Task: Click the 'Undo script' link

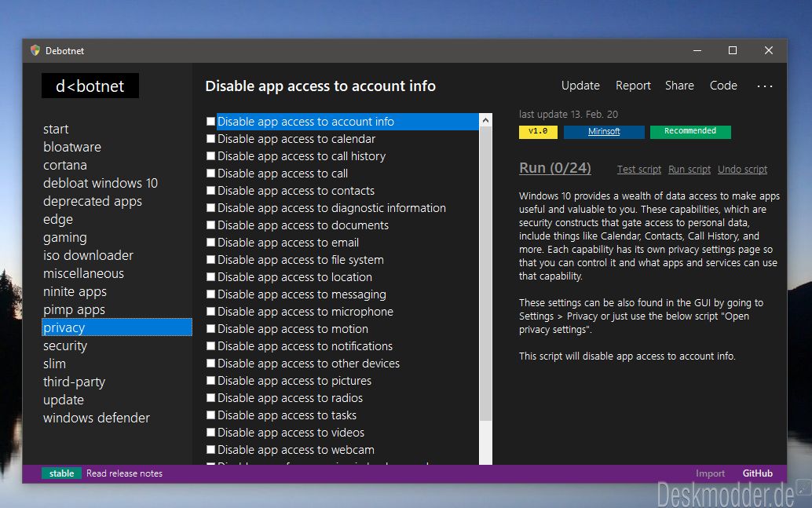Action: [742, 170]
